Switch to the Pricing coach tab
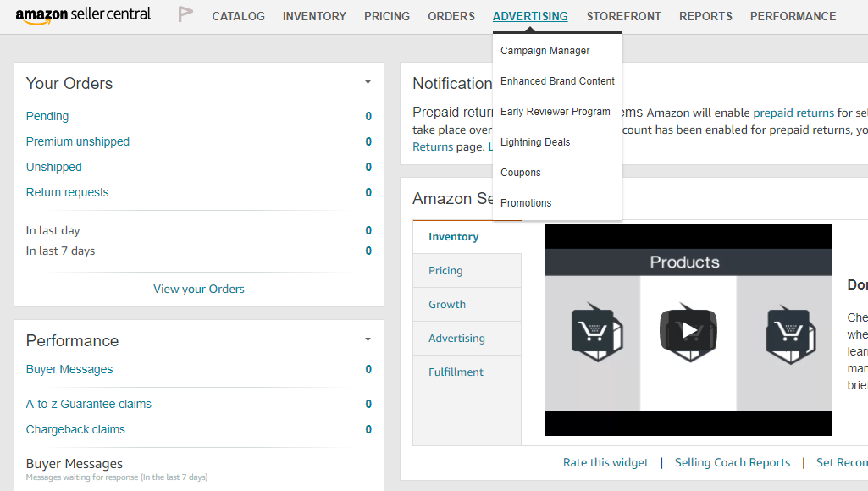868x491 pixels. [445, 271]
